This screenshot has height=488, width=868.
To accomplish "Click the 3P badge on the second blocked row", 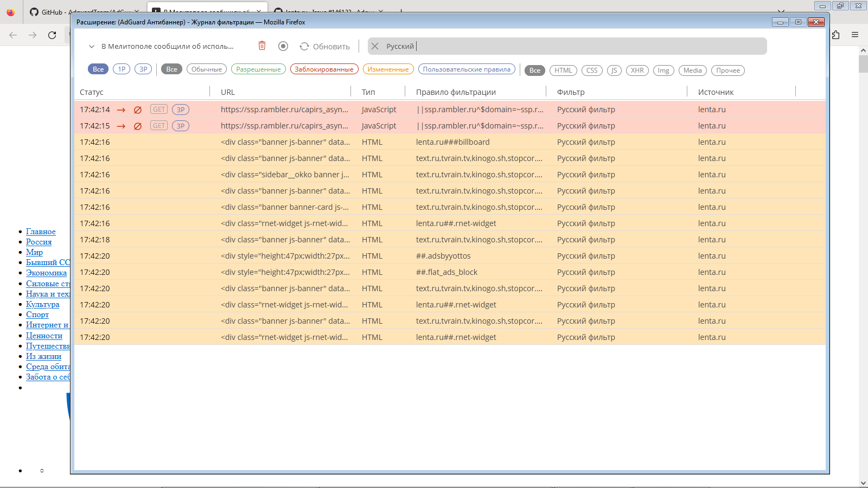I will pos(180,126).
